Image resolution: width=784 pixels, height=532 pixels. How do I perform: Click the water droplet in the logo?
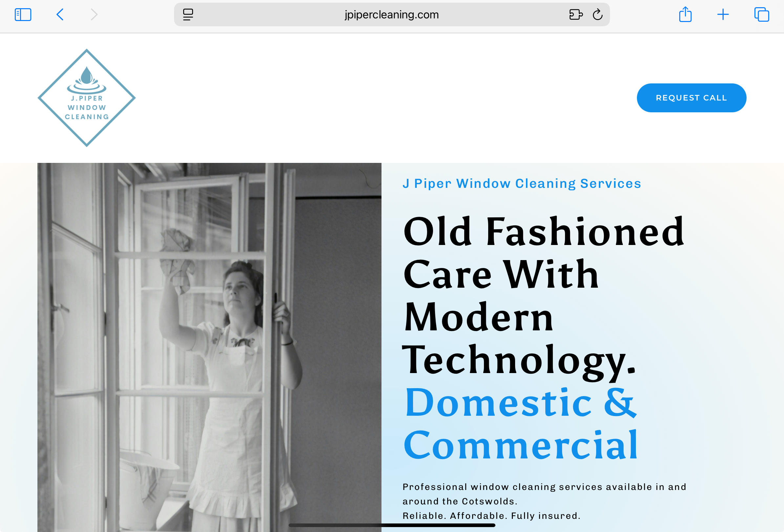(87, 75)
